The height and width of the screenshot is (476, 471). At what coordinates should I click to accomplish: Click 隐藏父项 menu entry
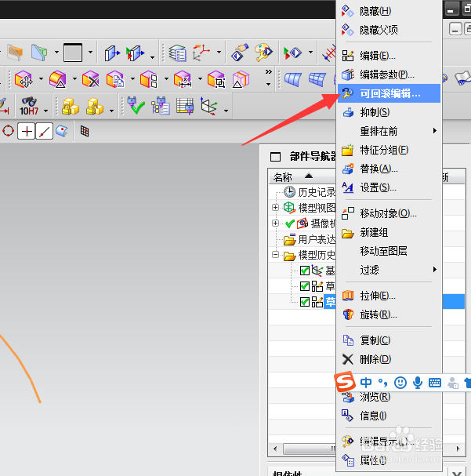[x=389, y=30]
